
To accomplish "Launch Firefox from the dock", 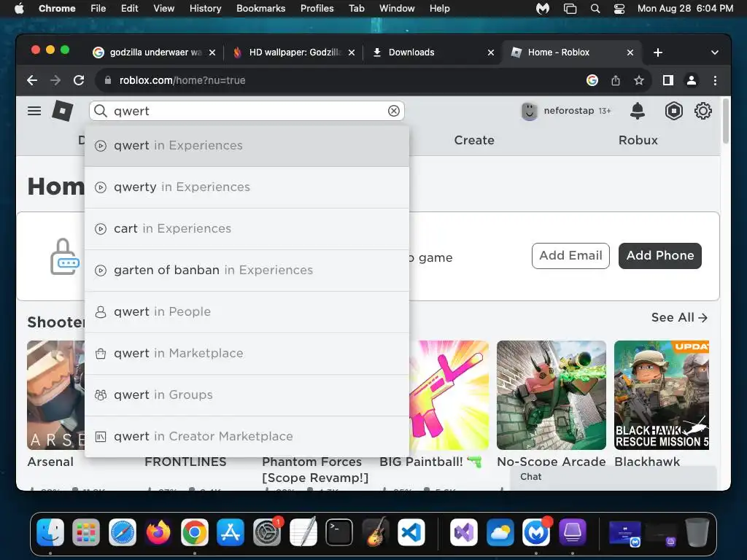I will [x=158, y=532].
